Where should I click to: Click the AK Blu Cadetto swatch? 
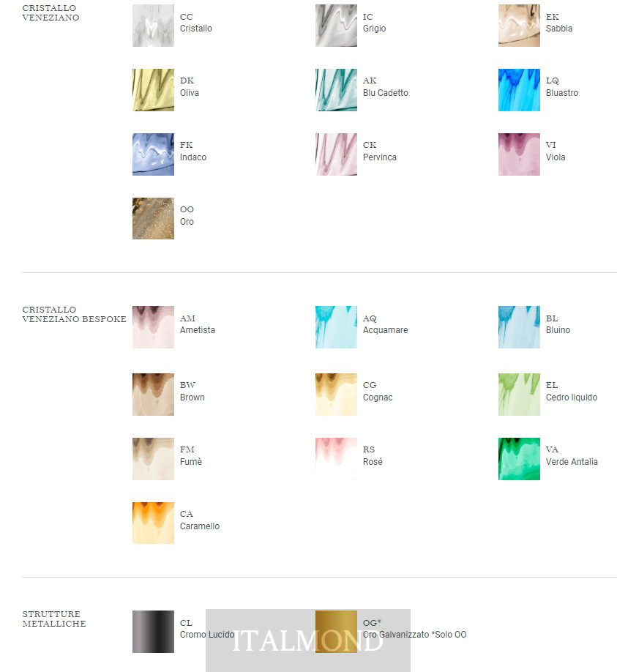(336, 90)
